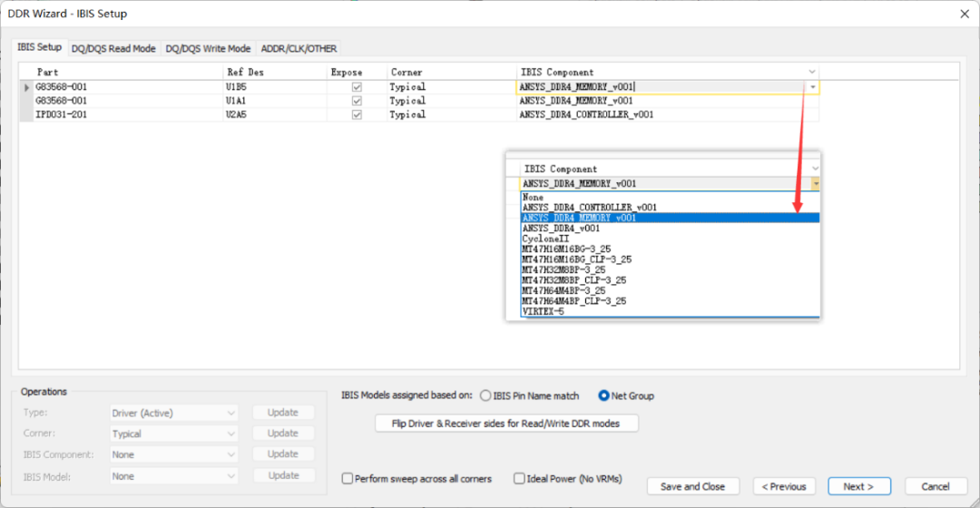
Task: Click popup combo box text ANSYS_DDR4_MEMORY_v001
Action: (x=579, y=184)
